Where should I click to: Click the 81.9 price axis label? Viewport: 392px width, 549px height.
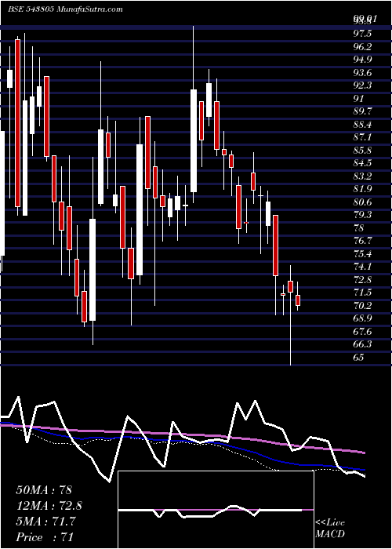click(x=362, y=189)
